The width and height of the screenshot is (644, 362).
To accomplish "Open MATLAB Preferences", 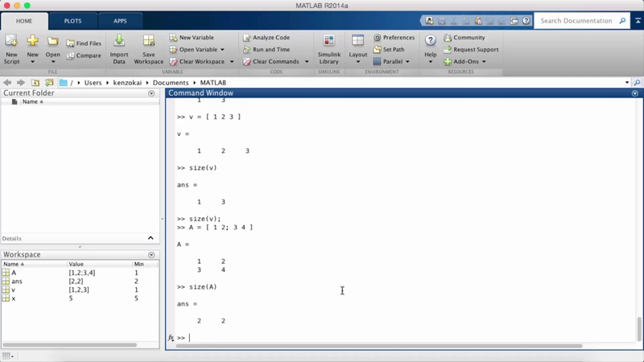I will 394,37.
